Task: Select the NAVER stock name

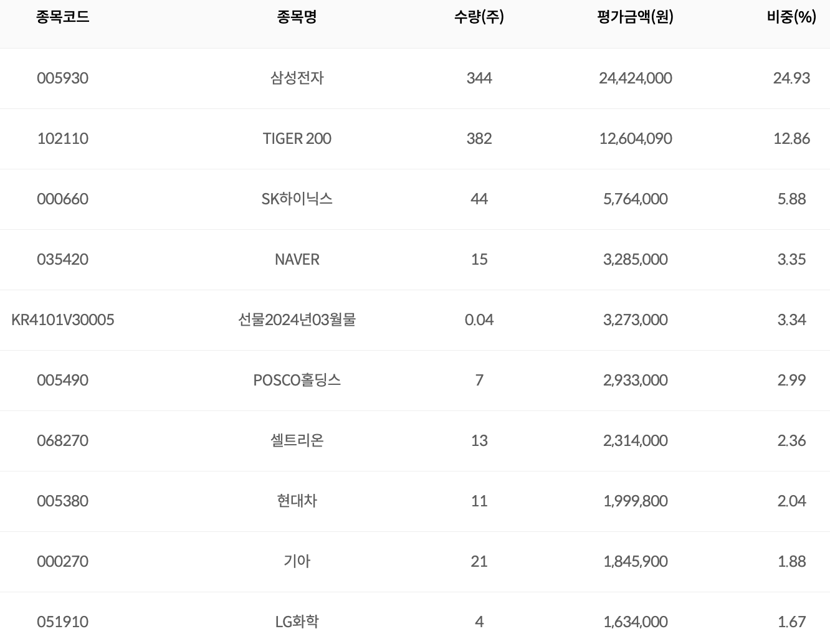Action: [x=297, y=259]
